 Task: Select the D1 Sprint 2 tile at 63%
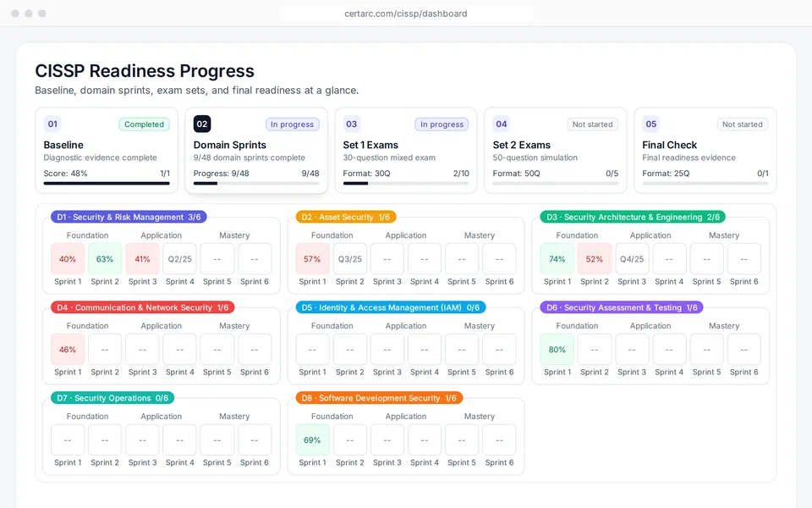pos(105,259)
